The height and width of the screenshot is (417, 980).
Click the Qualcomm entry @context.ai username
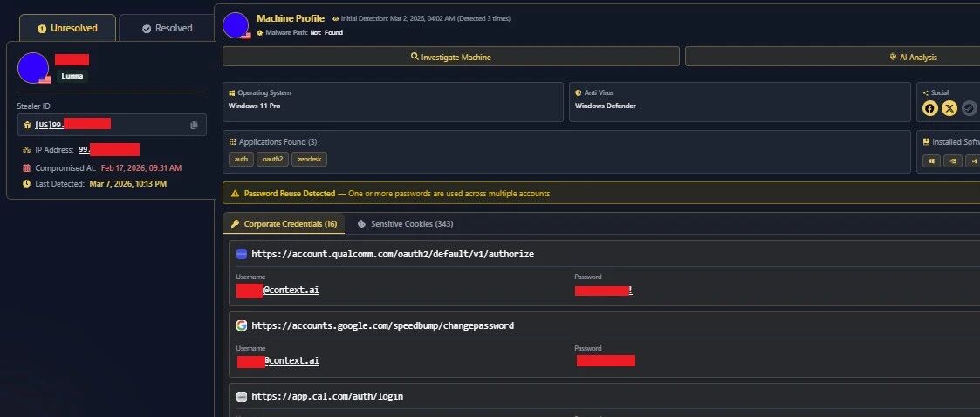coord(278,291)
